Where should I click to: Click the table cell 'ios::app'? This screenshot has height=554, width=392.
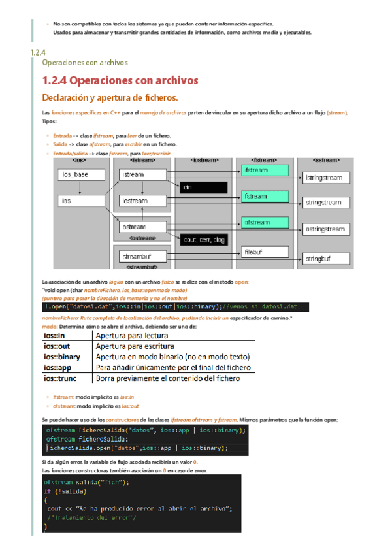click(x=57, y=367)
